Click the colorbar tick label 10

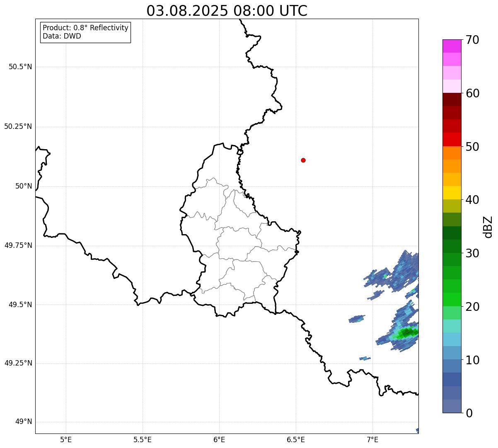click(x=472, y=360)
